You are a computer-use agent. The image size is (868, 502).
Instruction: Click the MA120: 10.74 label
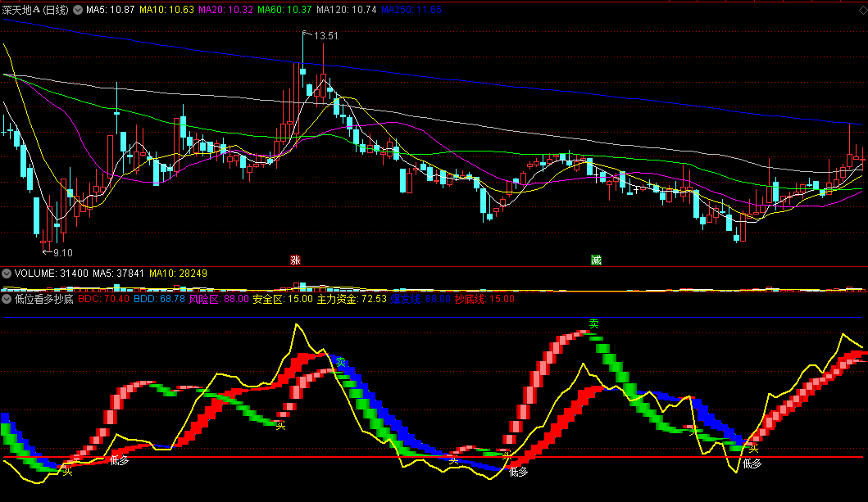(x=347, y=10)
